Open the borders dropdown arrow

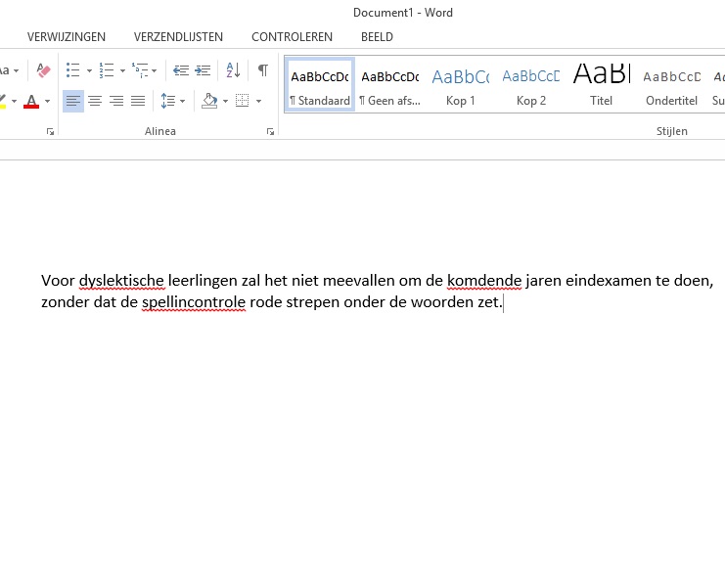coord(258,101)
